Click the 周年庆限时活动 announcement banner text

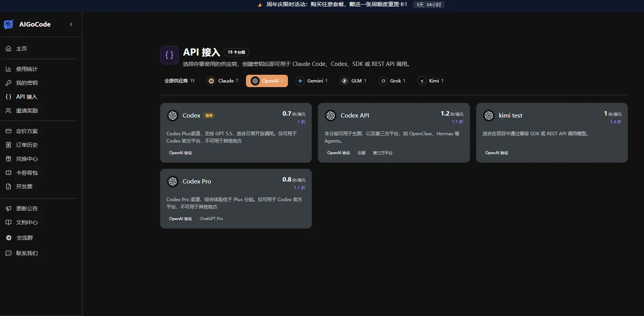point(337,5)
